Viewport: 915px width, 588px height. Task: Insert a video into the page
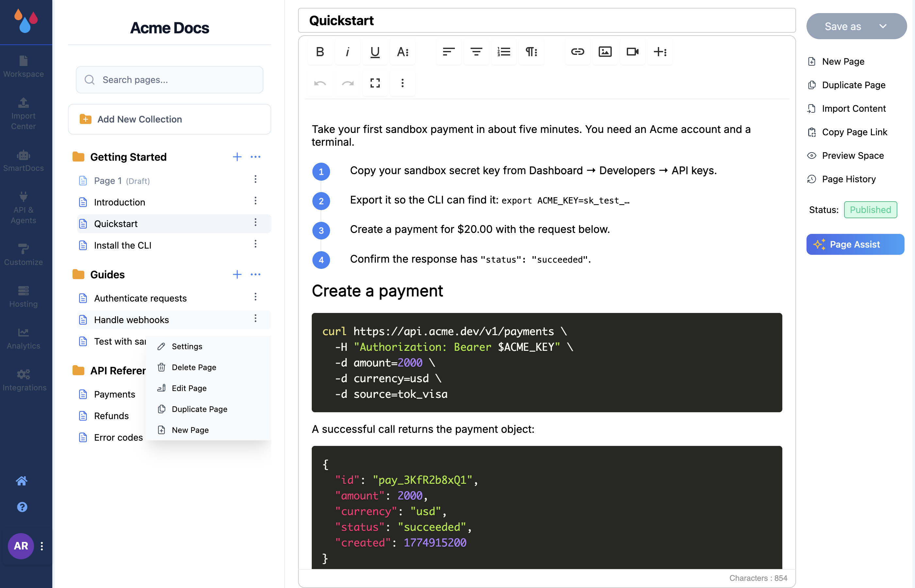pos(632,52)
